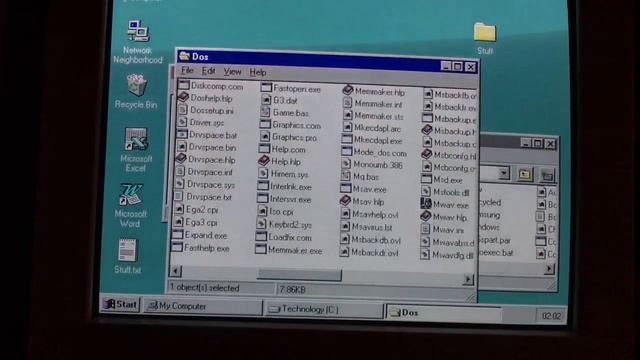Click the Mstools.dll file icon

(426, 191)
